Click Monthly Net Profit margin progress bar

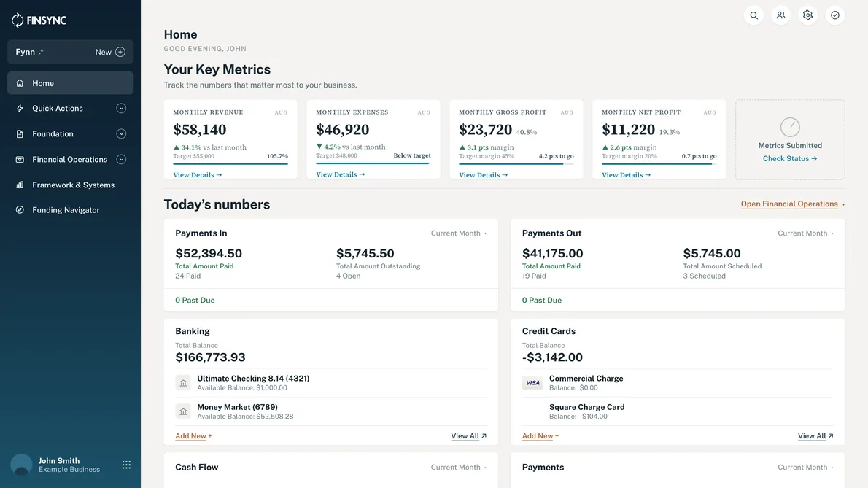click(x=659, y=164)
